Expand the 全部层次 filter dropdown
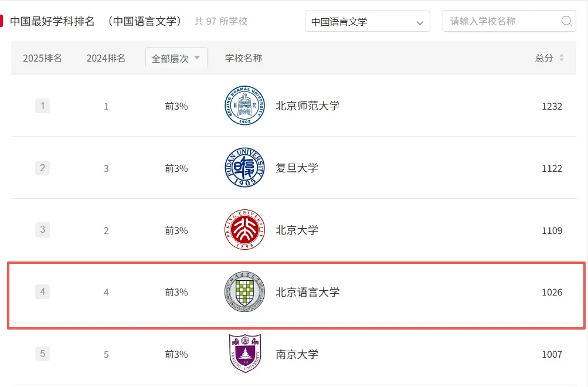This screenshot has width=588, height=387. point(176,58)
